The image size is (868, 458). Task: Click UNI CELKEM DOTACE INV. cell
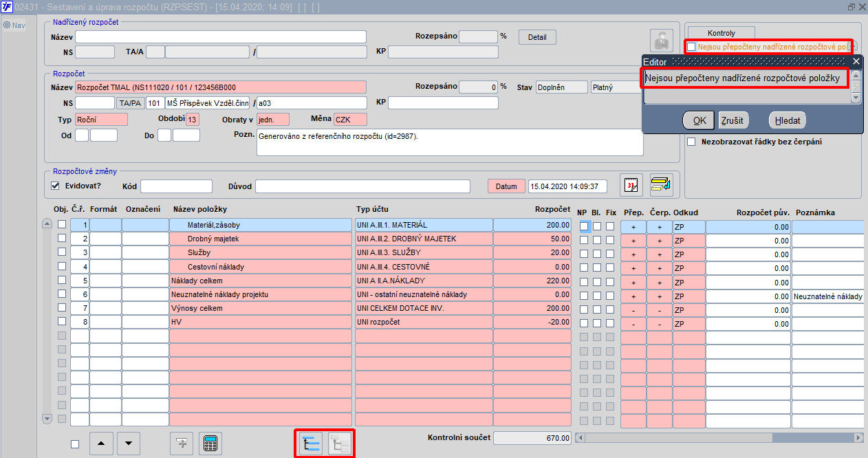[x=424, y=309]
